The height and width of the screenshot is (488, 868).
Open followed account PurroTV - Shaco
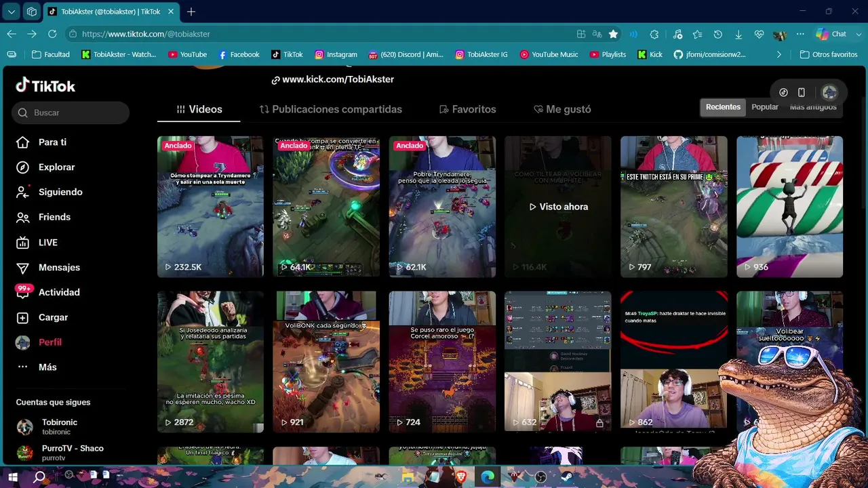pos(60,453)
